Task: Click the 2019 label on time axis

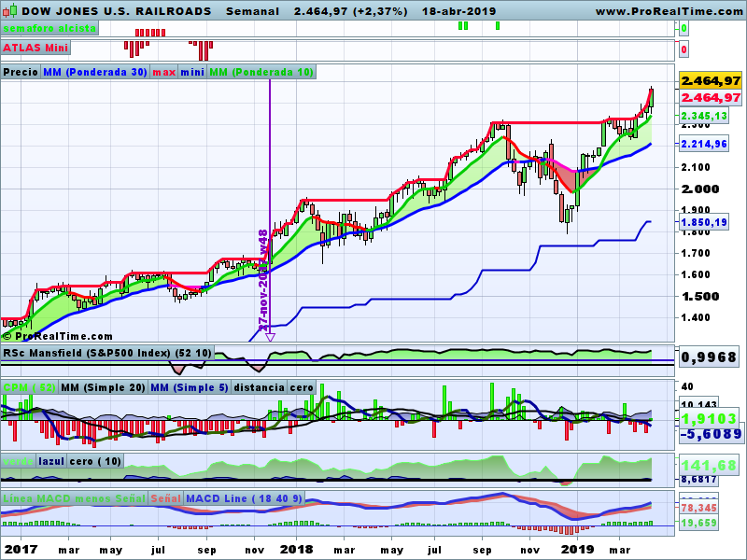Action: coord(577,550)
